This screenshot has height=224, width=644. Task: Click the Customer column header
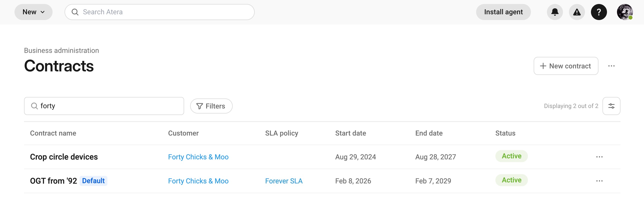[183, 133]
